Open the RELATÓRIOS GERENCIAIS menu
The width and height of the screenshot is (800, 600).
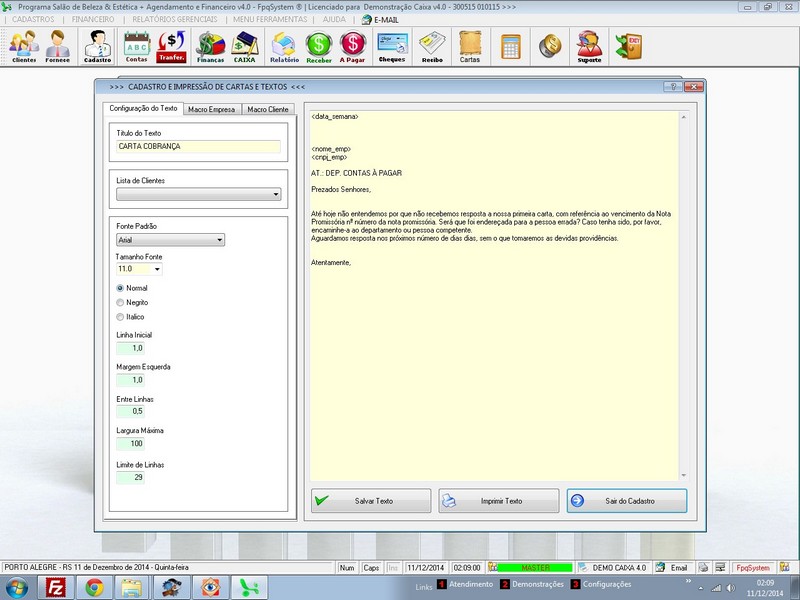174,19
